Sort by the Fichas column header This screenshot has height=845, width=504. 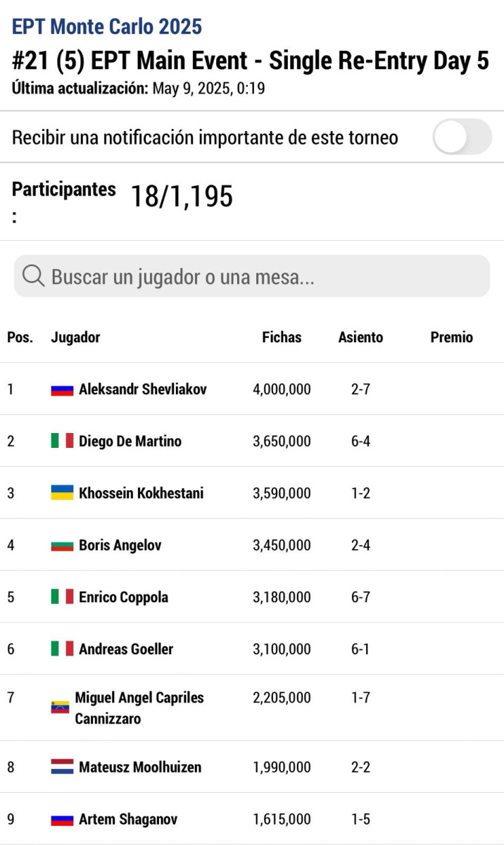(282, 337)
